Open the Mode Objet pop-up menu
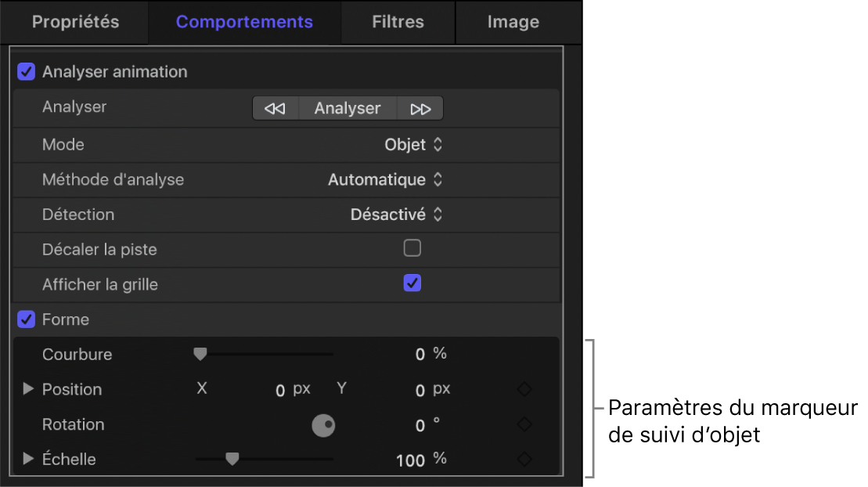The image size is (868, 487). [414, 145]
